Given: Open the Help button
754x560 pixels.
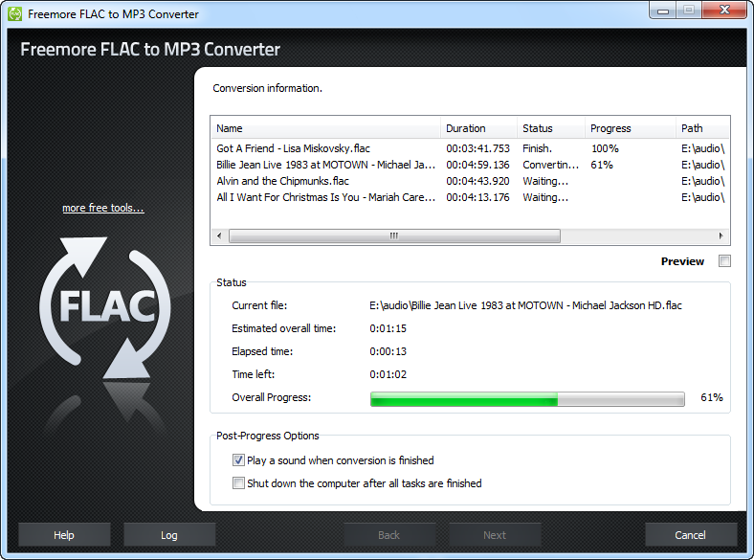Looking at the screenshot, I should click(64, 535).
